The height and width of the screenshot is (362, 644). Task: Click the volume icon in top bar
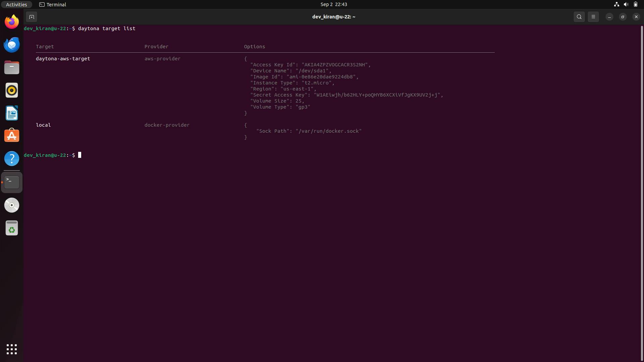pos(626,4)
